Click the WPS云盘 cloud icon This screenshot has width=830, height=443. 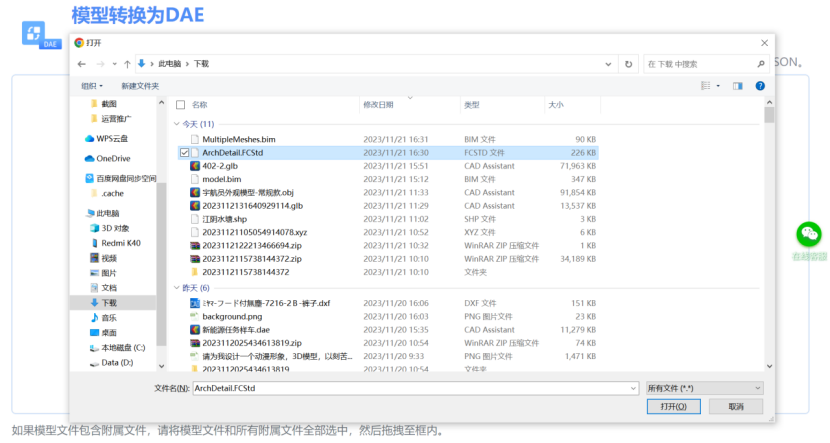(x=89, y=139)
